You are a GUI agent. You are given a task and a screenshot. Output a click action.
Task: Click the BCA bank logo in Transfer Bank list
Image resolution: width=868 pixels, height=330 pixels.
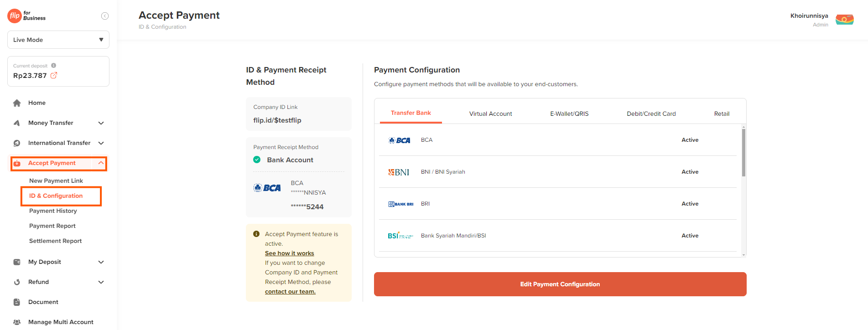point(400,140)
